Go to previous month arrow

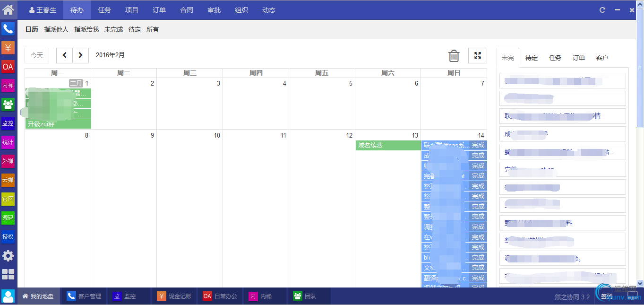pyautogui.click(x=64, y=55)
